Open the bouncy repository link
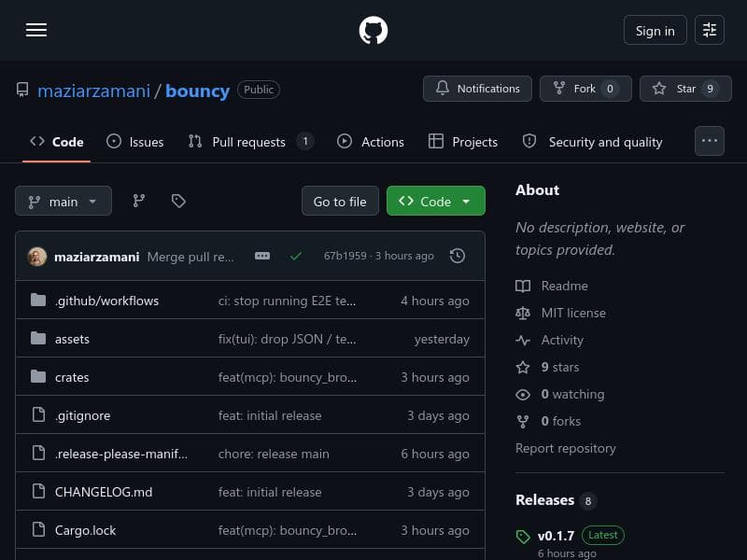747x560 pixels. pos(197,91)
